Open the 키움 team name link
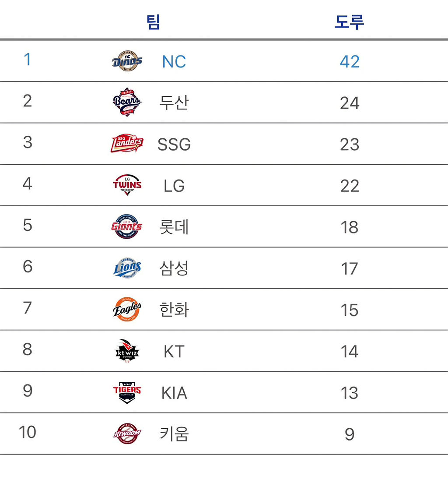 tap(174, 434)
